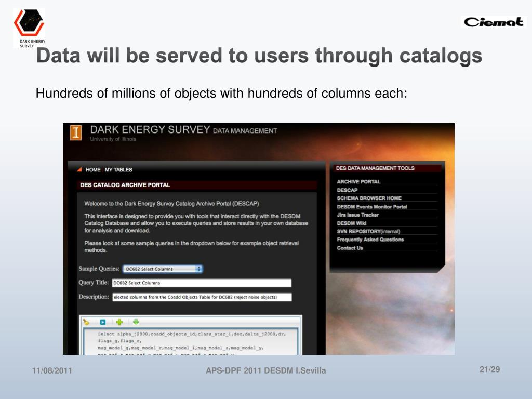
Task: Open SVN REPOSITORY(internal) link
Action: click(368, 231)
